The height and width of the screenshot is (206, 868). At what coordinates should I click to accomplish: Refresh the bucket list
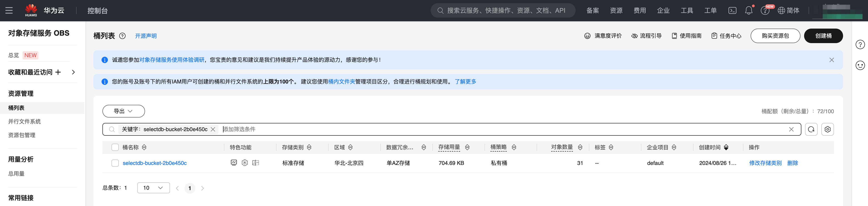811,130
